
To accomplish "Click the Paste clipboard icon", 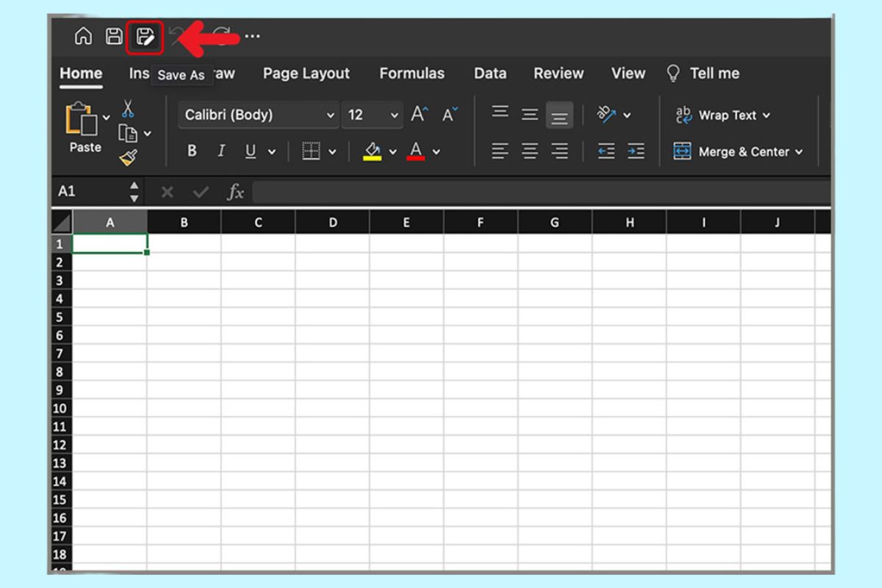I will tap(82, 119).
